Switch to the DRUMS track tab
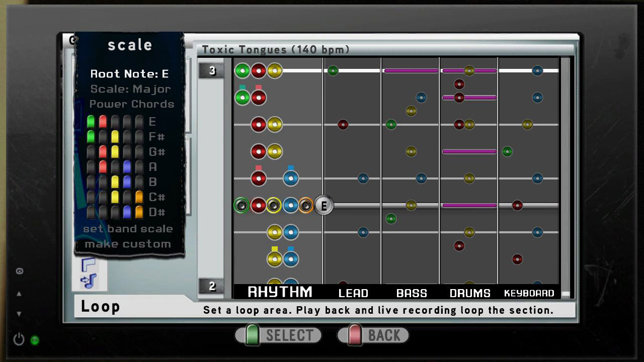 tap(470, 293)
